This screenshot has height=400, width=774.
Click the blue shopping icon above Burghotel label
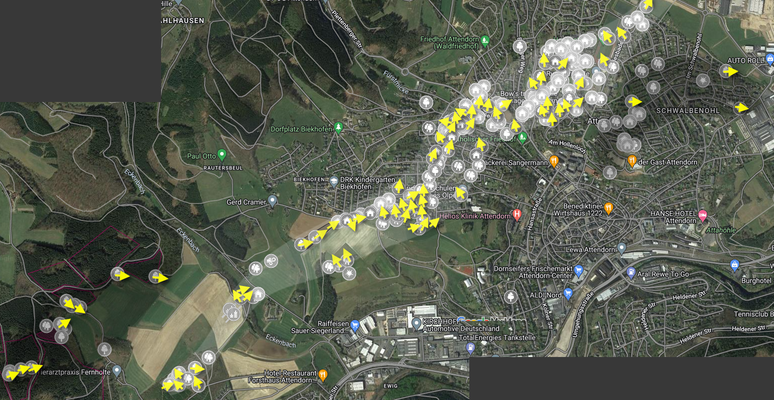[x=735, y=265]
